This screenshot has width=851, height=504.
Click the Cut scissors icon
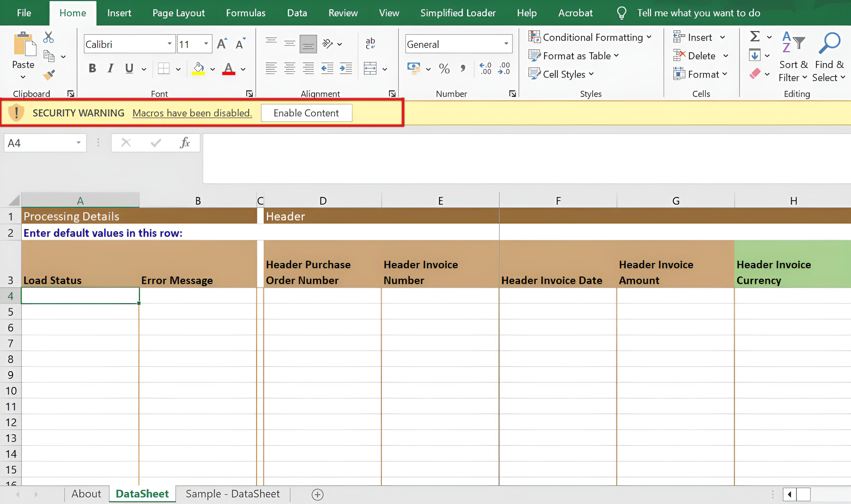coord(48,37)
